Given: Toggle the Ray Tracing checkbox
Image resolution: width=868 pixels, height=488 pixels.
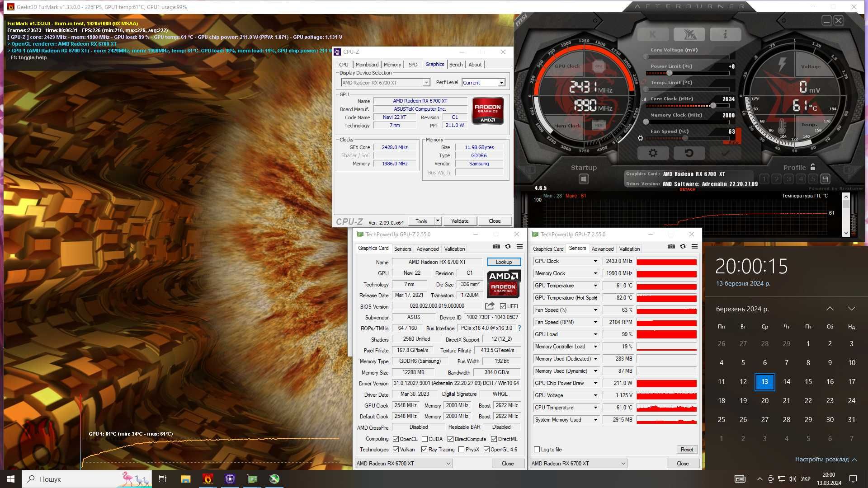Looking at the screenshot, I should click(424, 450).
